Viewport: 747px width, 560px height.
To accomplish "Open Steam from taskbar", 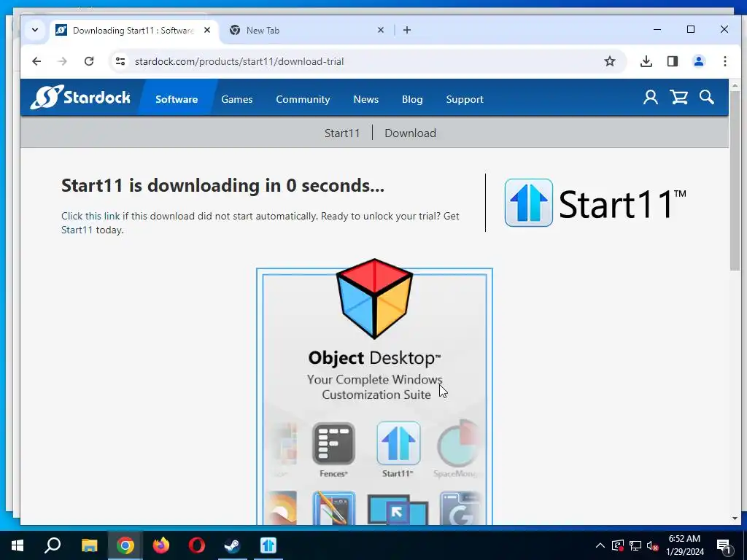I will coord(233,545).
